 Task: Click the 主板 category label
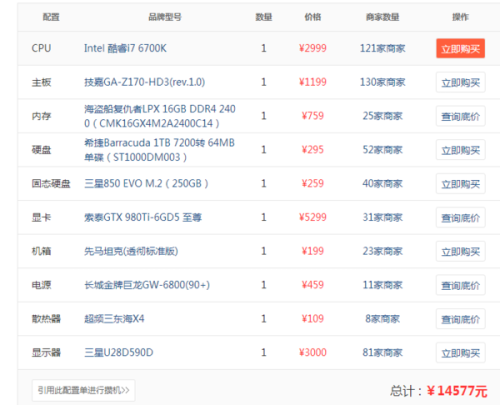tap(41, 82)
